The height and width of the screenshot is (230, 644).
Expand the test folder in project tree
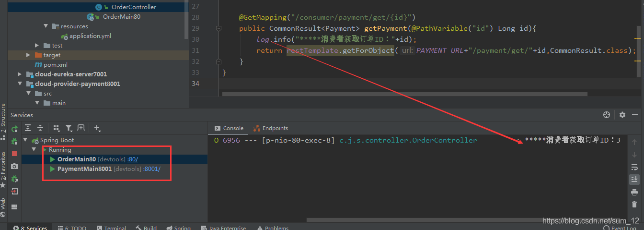37,46
